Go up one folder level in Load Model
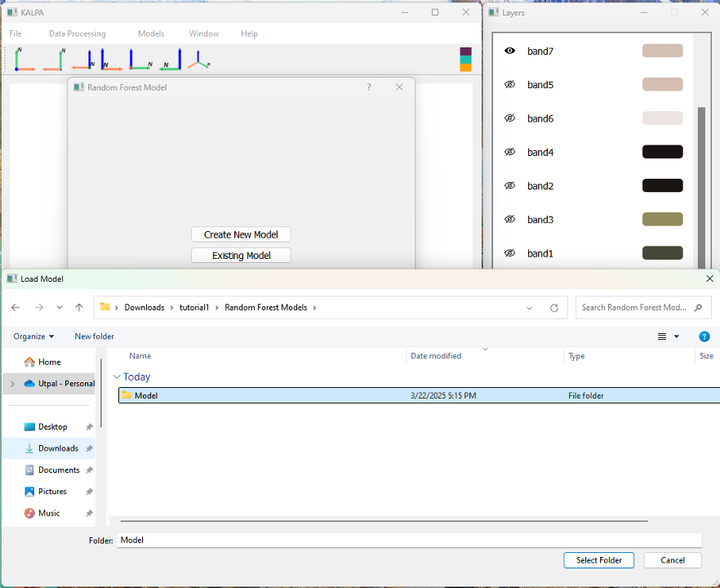This screenshot has height=588, width=720. tap(79, 307)
